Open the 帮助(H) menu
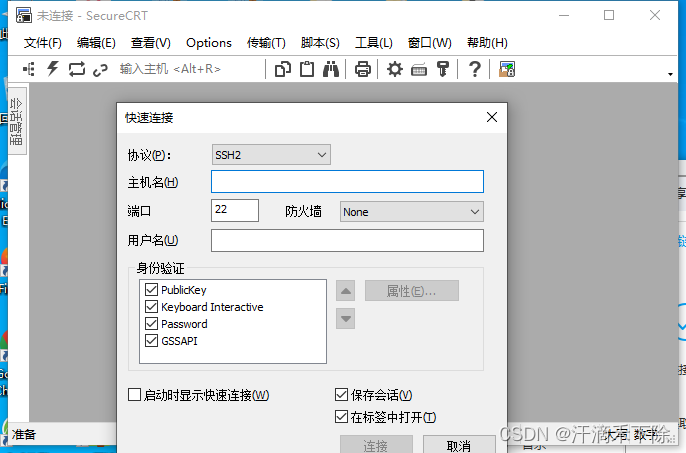 tap(487, 43)
